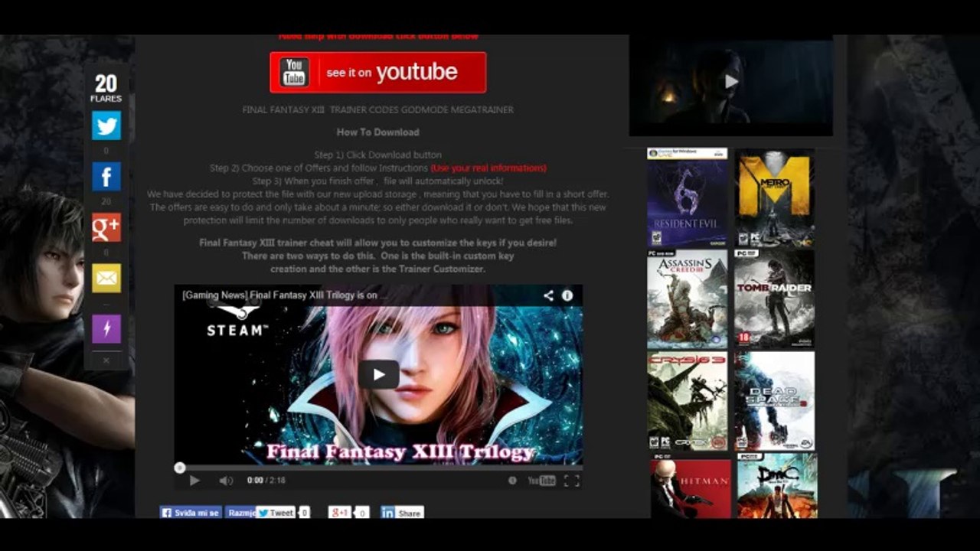This screenshot has width=980, height=551.
Task: Open the DmC Devil May Cry cover
Action: [x=777, y=486]
